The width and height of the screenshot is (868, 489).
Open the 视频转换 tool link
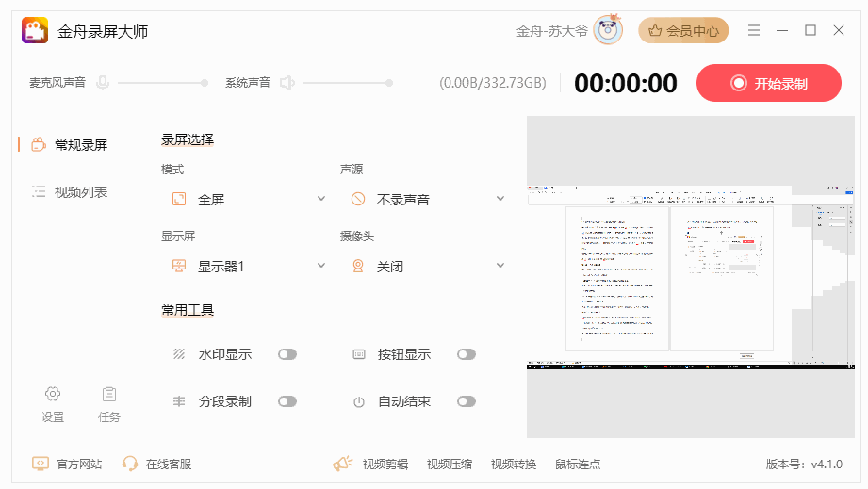coord(514,465)
